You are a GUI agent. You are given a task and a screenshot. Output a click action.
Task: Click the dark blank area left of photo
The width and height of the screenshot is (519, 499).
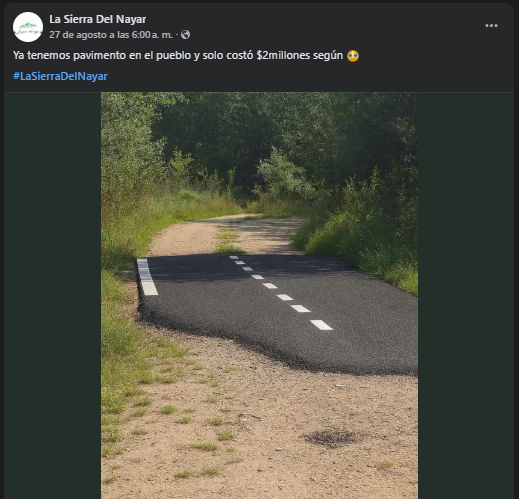[53, 295]
